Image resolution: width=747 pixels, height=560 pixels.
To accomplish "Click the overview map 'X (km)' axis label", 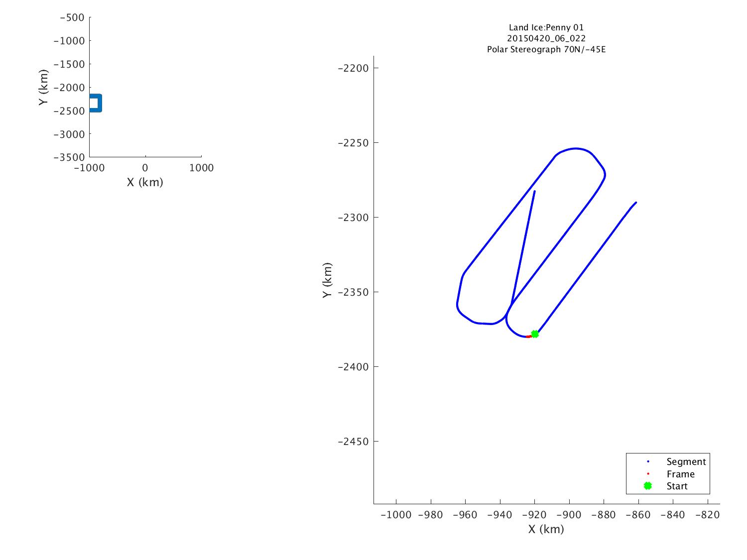I will pos(145,182).
